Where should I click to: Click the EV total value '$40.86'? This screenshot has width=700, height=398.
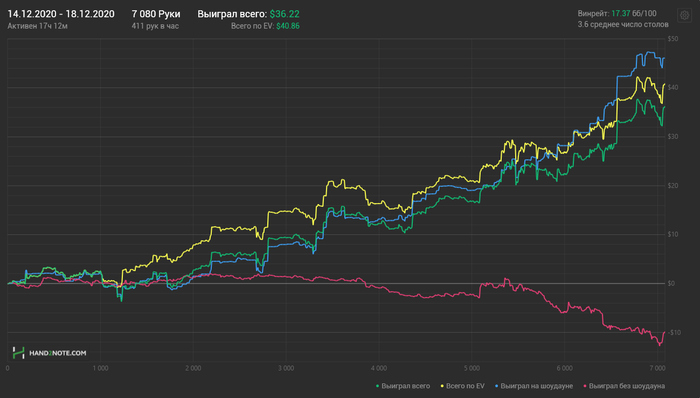coord(288,26)
